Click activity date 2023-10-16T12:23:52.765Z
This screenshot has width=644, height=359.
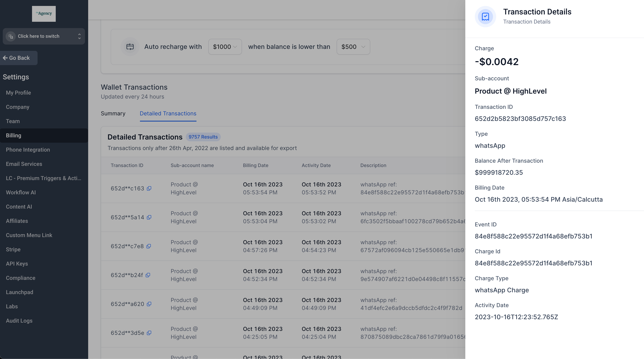[x=516, y=317]
